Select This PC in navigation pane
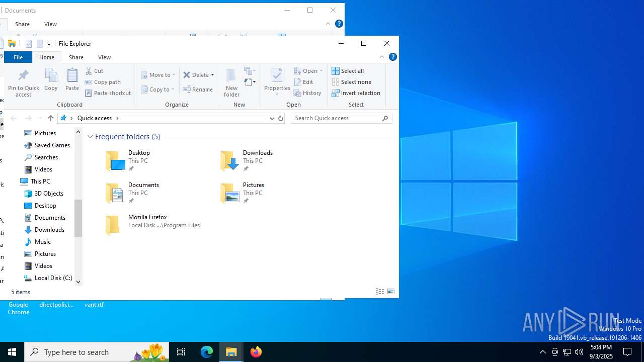This screenshot has height=362, width=644. pos(35,182)
